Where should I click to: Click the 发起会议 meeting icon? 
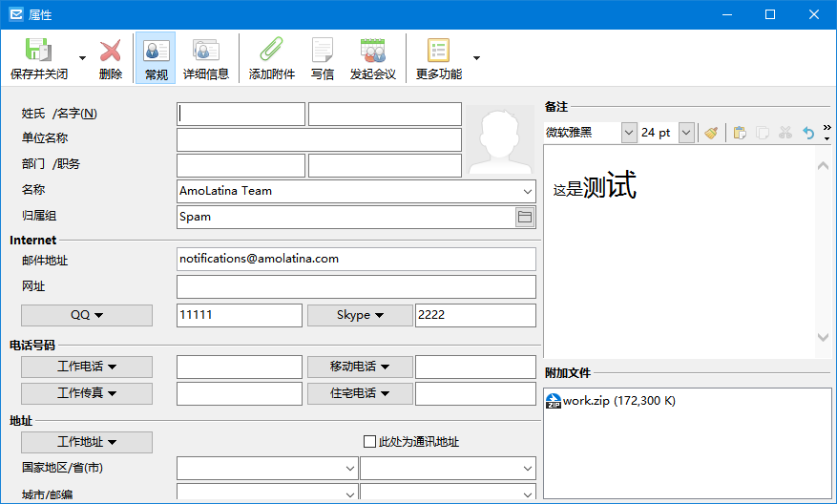372,51
